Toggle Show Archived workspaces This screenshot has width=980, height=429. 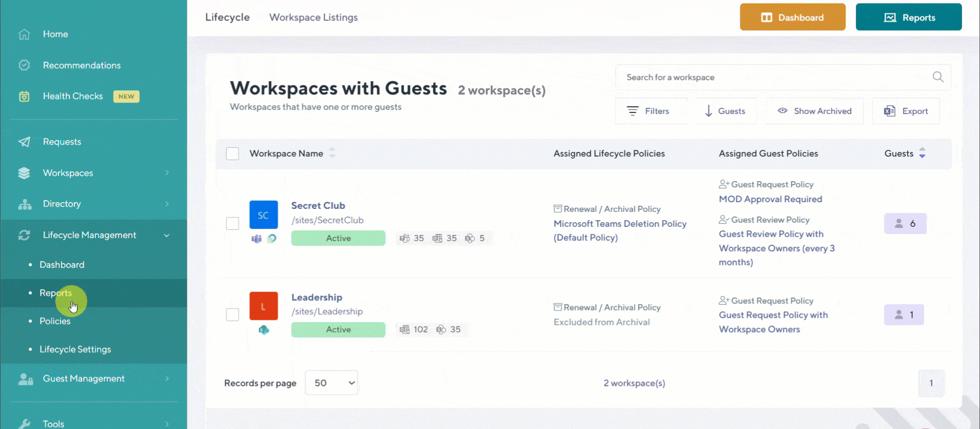click(x=814, y=111)
